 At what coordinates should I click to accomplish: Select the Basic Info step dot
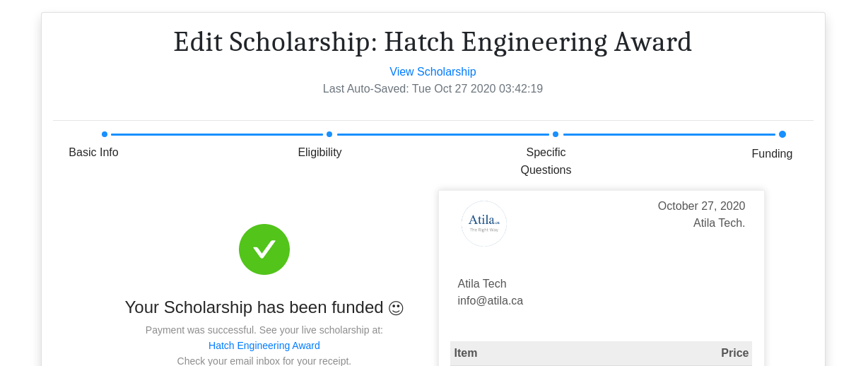105,134
